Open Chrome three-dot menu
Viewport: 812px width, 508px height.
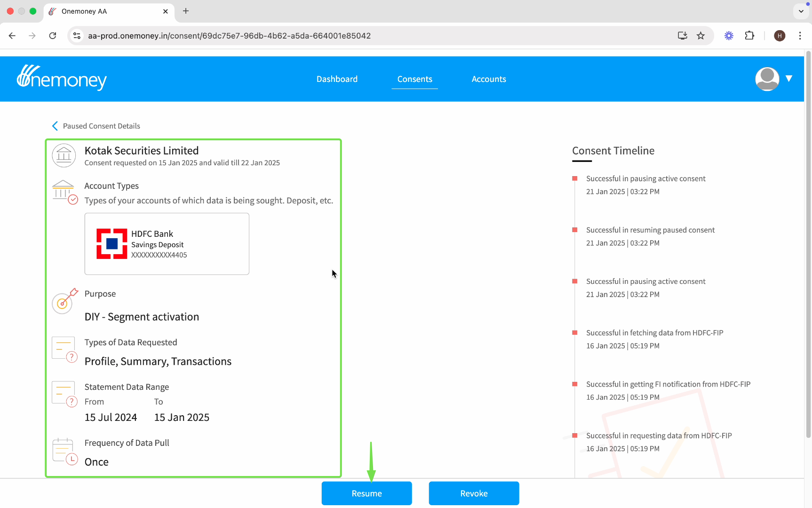(x=800, y=36)
